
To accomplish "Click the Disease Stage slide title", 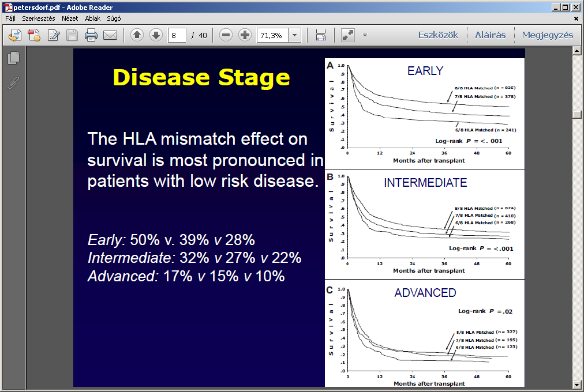I will click(201, 77).
